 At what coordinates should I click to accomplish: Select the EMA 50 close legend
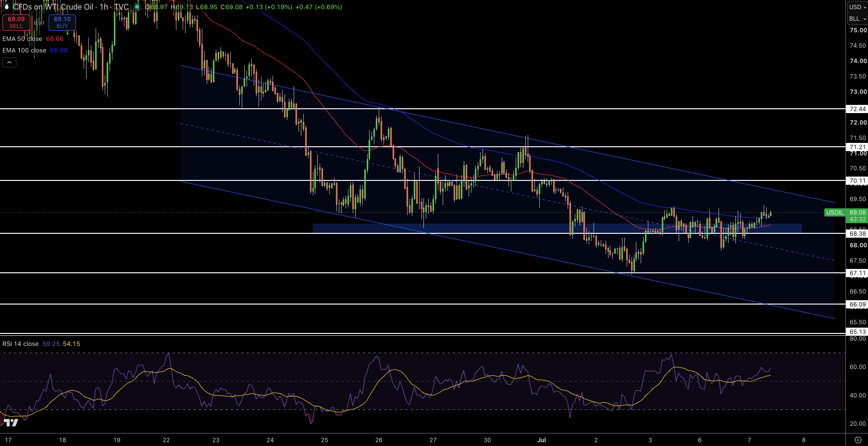(22, 38)
